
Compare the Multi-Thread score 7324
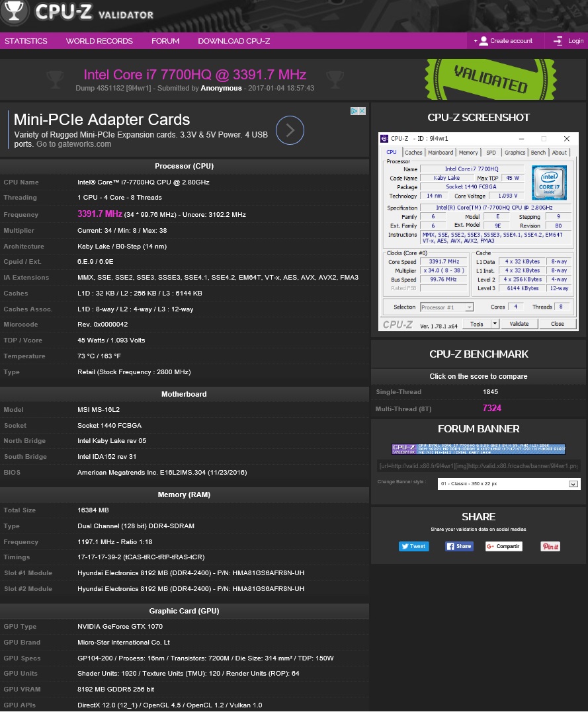click(491, 408)
